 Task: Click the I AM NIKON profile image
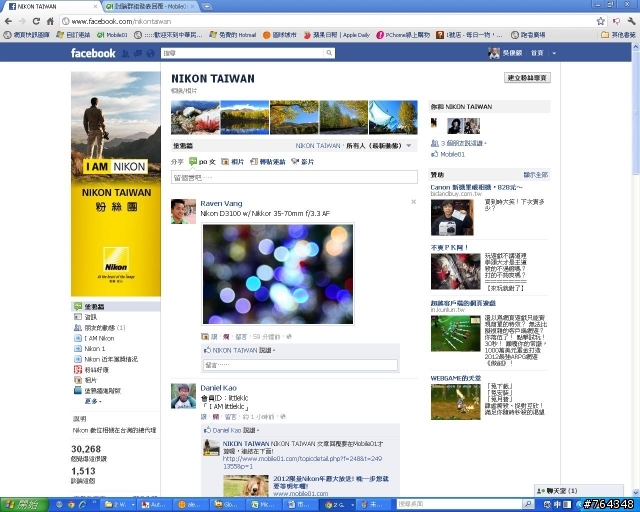(116, 184)
